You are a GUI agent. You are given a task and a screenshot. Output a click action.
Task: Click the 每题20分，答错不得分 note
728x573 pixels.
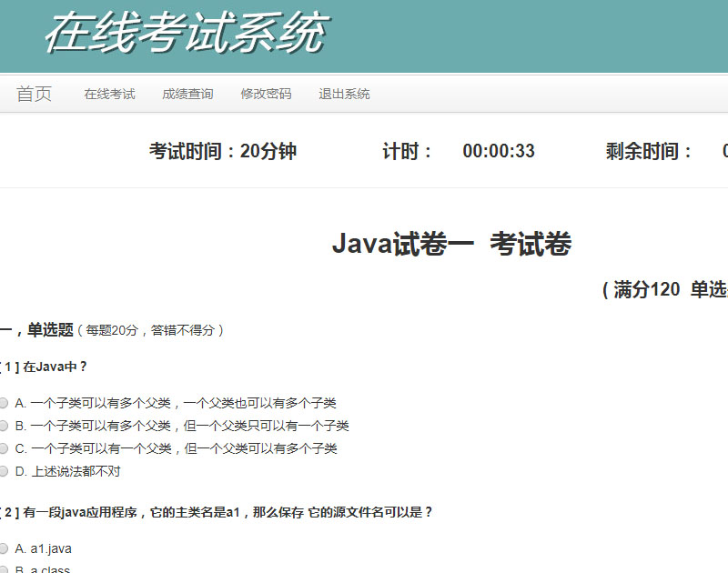tap(150, 330)
